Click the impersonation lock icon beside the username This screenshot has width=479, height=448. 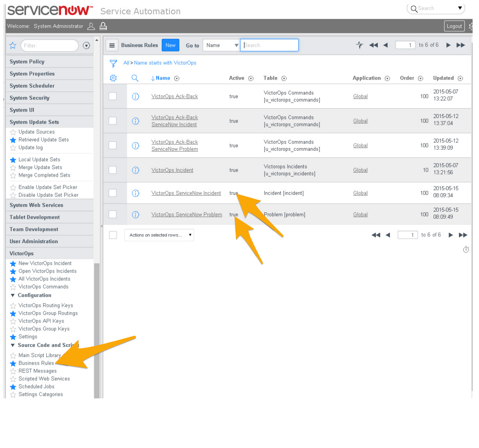[103, 26]
